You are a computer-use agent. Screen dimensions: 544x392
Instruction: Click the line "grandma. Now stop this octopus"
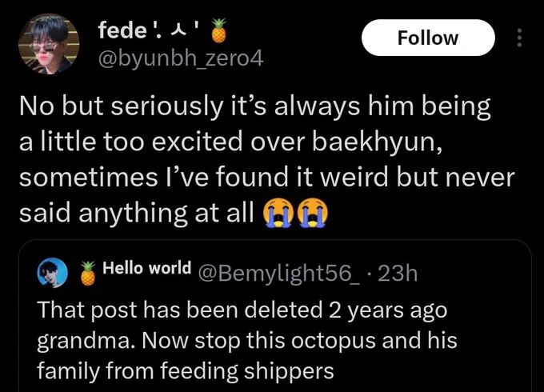[247, 340]
